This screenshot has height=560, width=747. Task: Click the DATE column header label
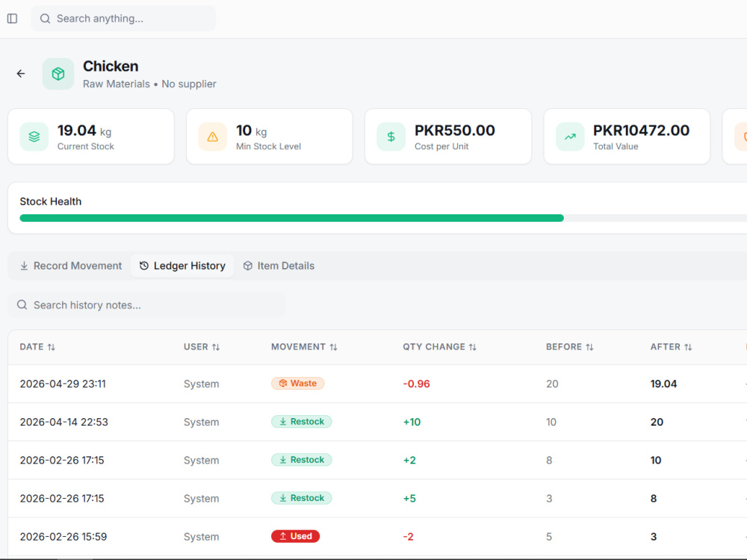coord(31,347)
